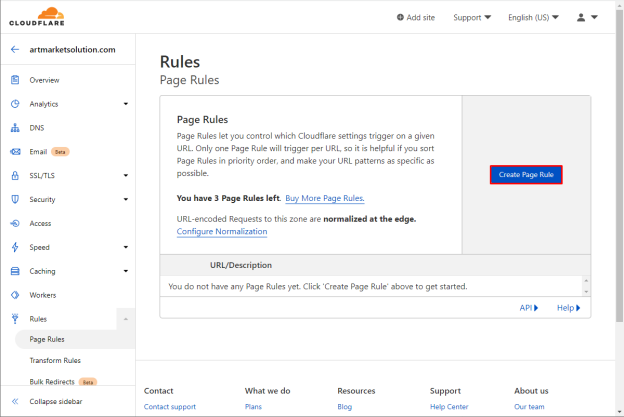Click Collapse sidebar
624x417 pixels.
click(56, 401)
